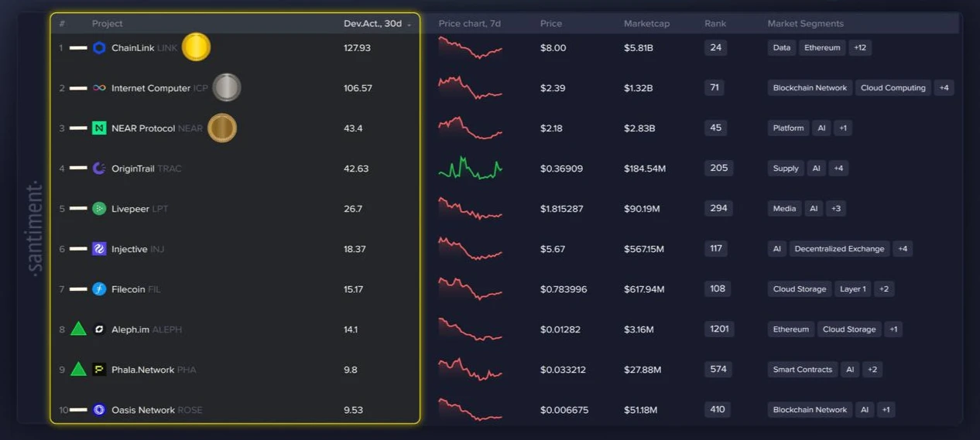The height and width of the screenshot is (440, 980).
Task: Select the Media tag for Livepeer
Action: (784, 209)
